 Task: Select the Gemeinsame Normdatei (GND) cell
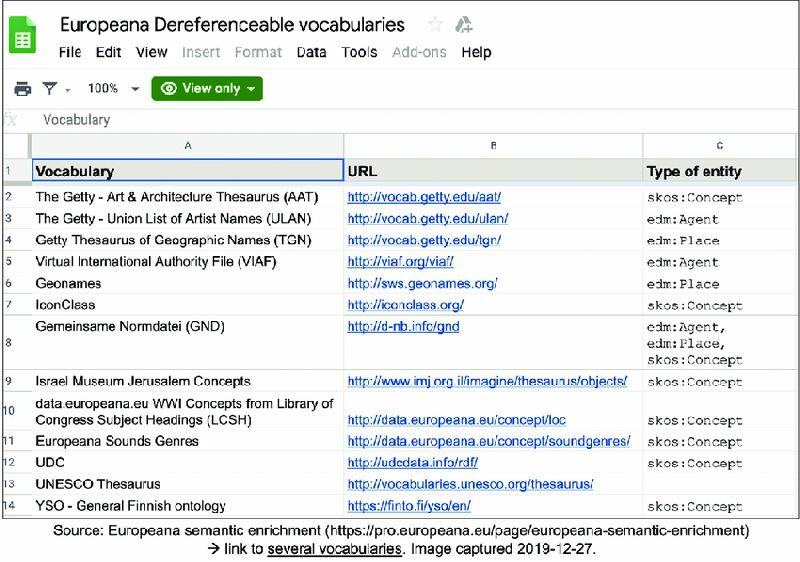[x=187, y=342]
